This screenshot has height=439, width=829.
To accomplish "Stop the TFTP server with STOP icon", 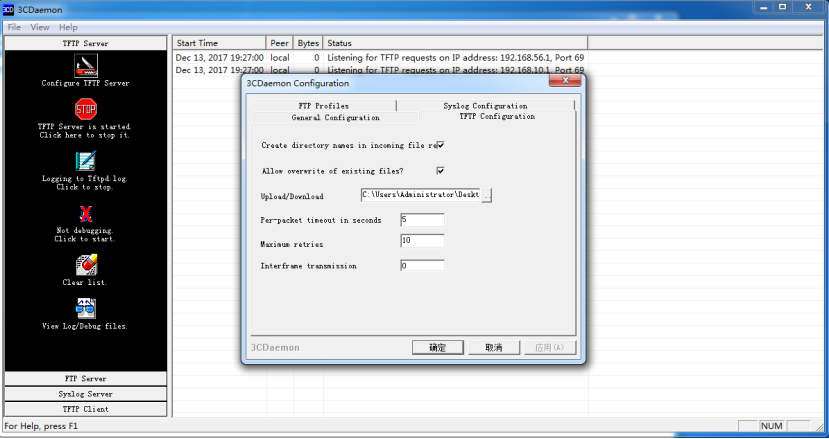I will coord(86,109).
